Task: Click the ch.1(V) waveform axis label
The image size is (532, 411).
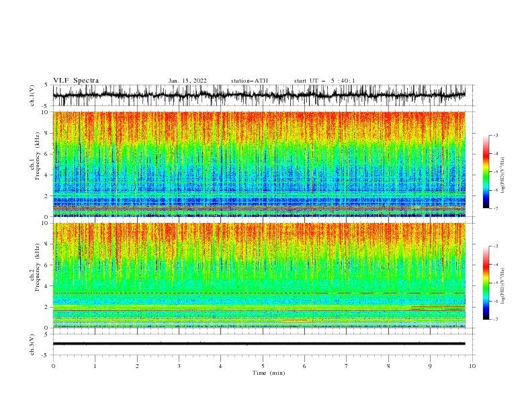Action: (x=32, y=95)
